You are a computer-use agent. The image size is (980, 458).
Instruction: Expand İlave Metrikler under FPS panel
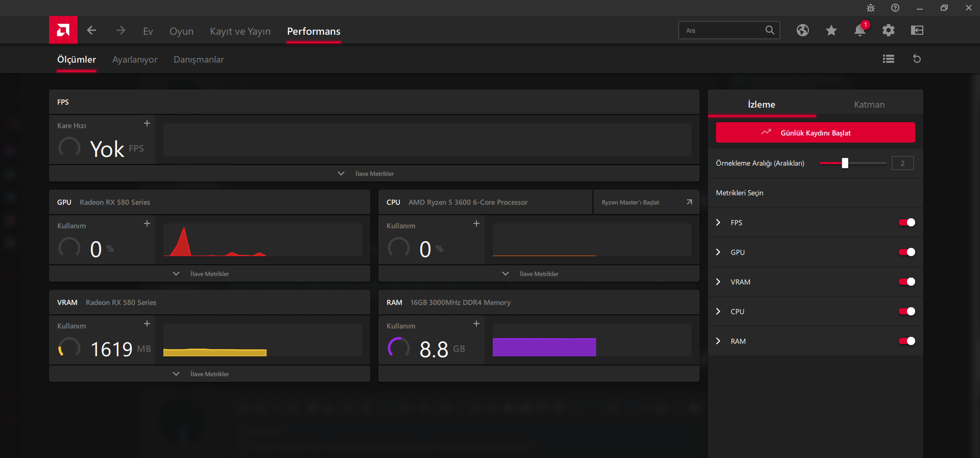pyautogui.click(x=374, y=173)
